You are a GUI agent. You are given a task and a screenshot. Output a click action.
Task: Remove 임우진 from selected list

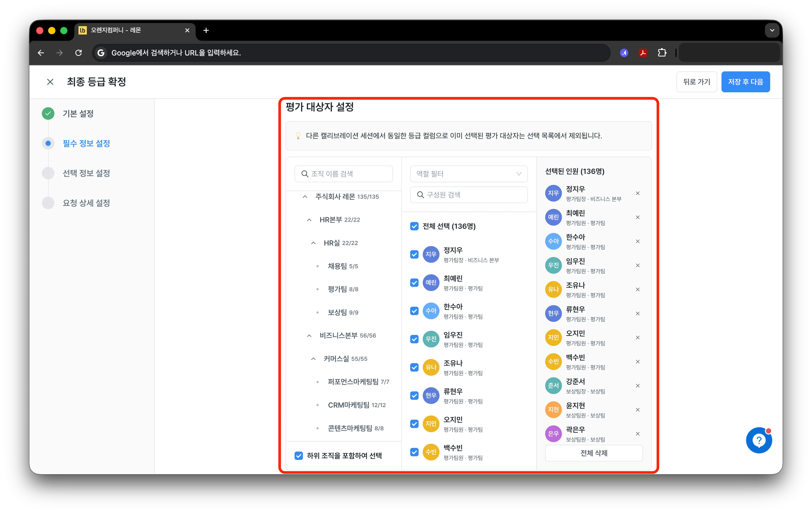click(x=638, y=266)
